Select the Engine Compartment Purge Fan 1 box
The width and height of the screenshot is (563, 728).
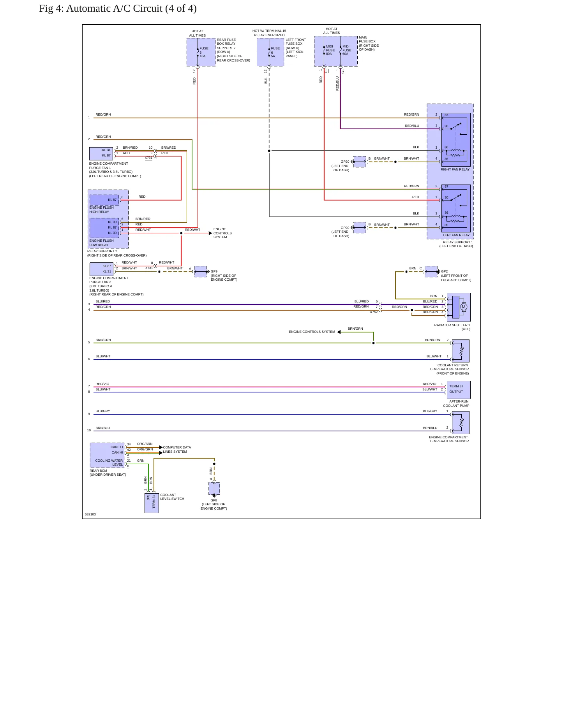coord(101,154)
